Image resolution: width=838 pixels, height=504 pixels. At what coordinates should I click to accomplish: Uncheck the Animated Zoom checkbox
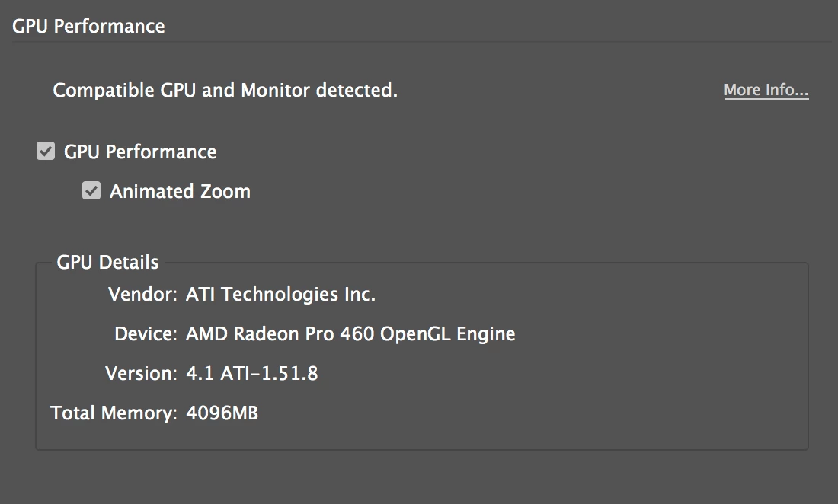click(91, 191)
